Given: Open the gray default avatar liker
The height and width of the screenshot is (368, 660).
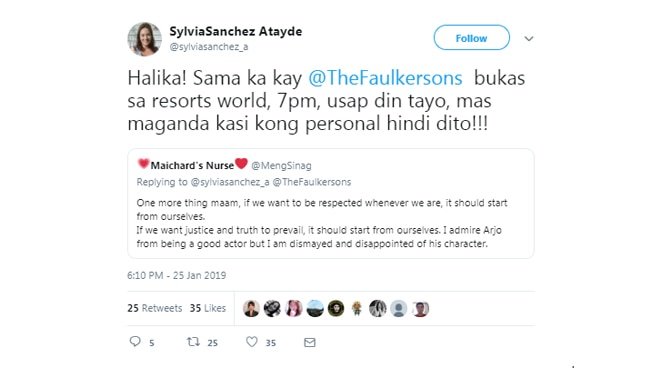Looking at the screenshot, I should click(x=398, y=309).
